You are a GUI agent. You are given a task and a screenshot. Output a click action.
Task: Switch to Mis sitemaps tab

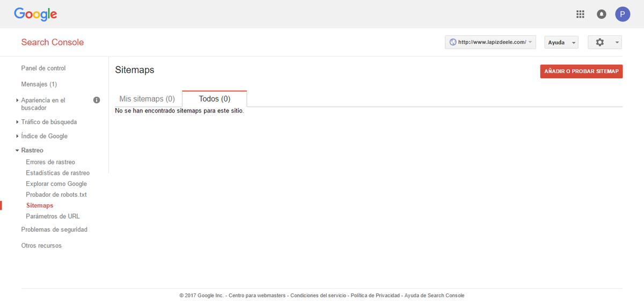point(147,99)
